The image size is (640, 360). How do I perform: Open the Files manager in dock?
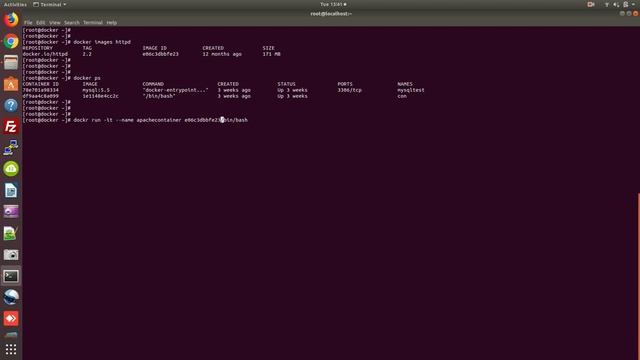click(11, 62)
